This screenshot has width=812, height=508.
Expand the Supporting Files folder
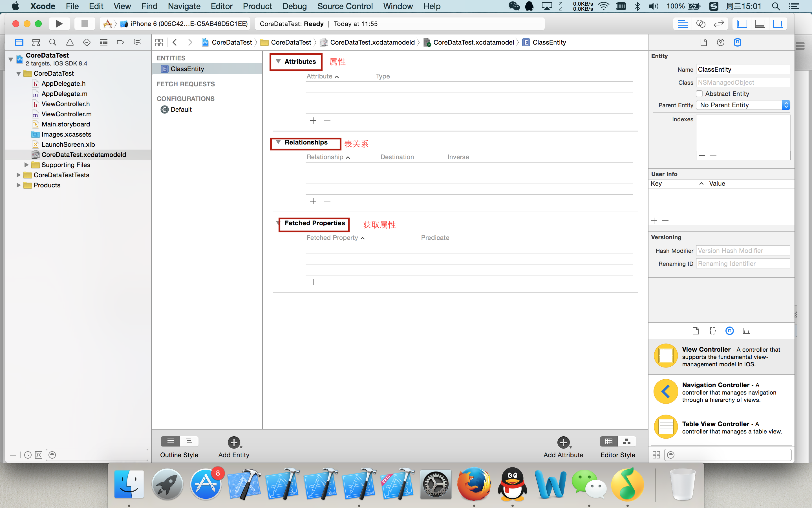coord(26,165)
